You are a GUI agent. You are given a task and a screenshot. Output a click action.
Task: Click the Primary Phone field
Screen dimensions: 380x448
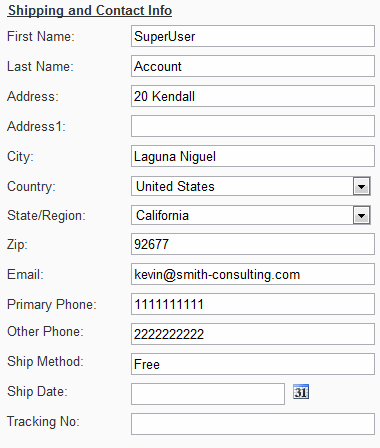pyautogui.click(x=253, y=304)
